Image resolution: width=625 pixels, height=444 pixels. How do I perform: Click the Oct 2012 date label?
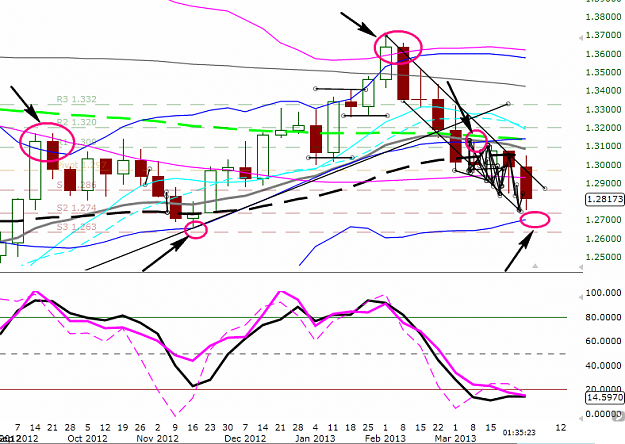tap(87, 438)
